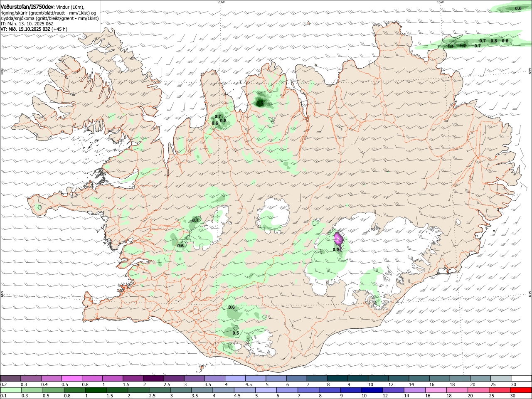This screenshot has width=532, height=399.
Task: Click the 0.5 value below the purple snow patch
Action: coord(336,249)
